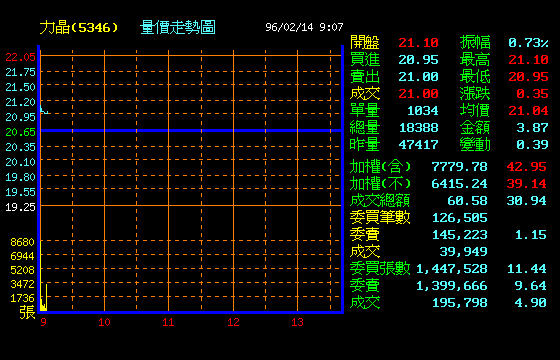The width and height of the screenshot is (560, 360).
Task: Select the 20.35 price axis label
Action: tap(20, 147)
